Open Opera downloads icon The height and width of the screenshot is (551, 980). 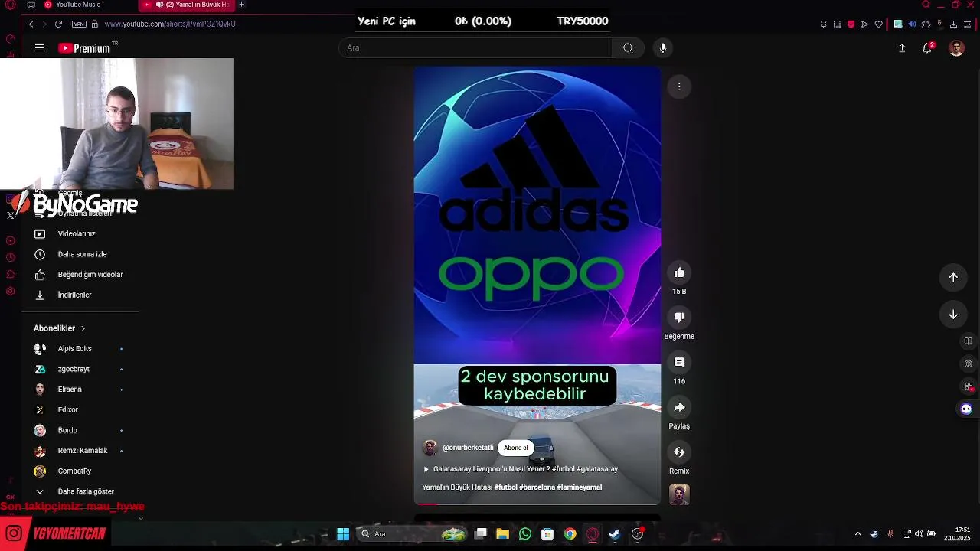(953, 24)
